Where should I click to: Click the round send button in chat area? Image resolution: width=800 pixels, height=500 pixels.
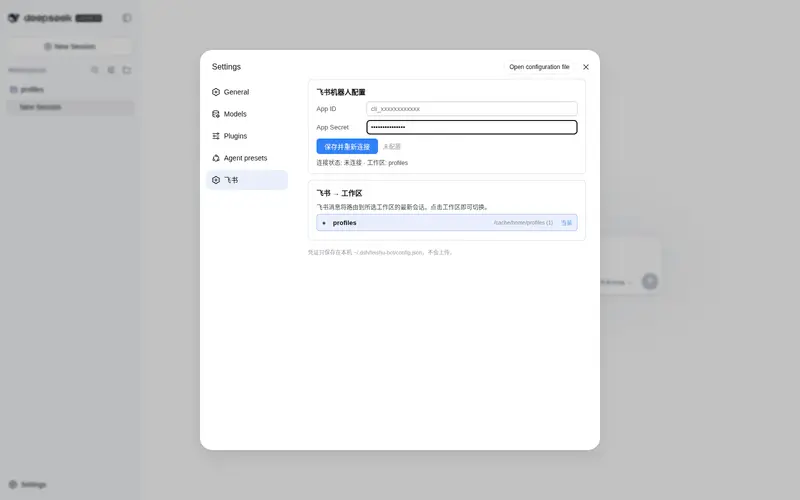pos(649,281)
